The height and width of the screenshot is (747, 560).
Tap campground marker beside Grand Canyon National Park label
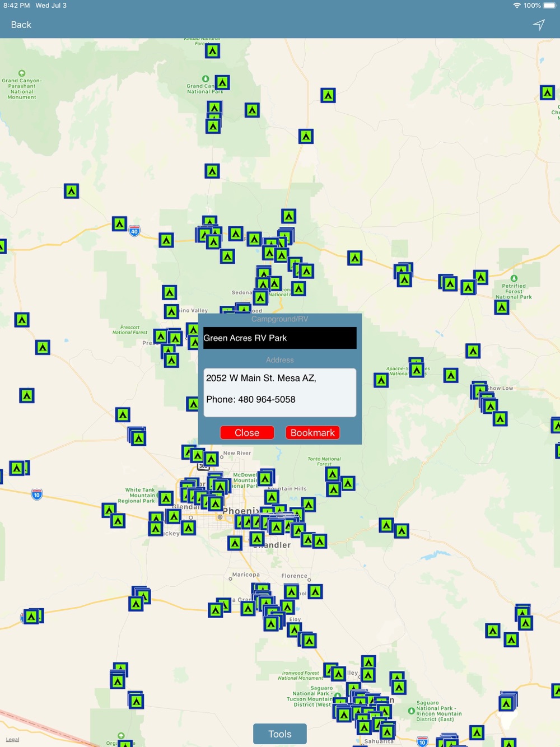[x=222, y=83]
